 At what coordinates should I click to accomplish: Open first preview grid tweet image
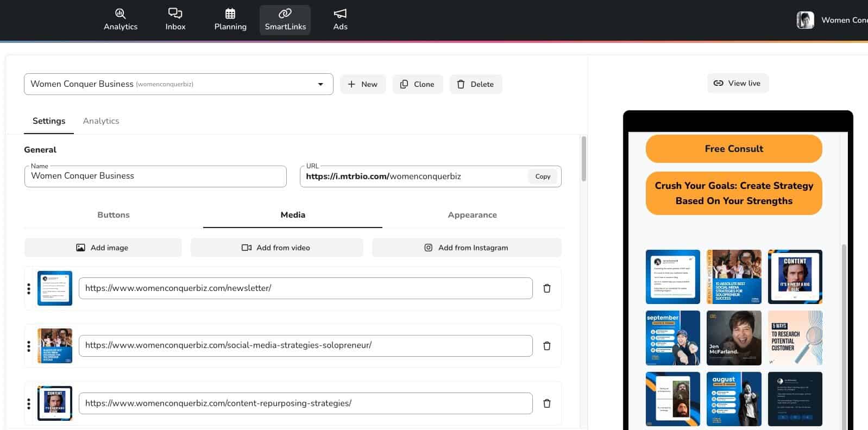673,277
